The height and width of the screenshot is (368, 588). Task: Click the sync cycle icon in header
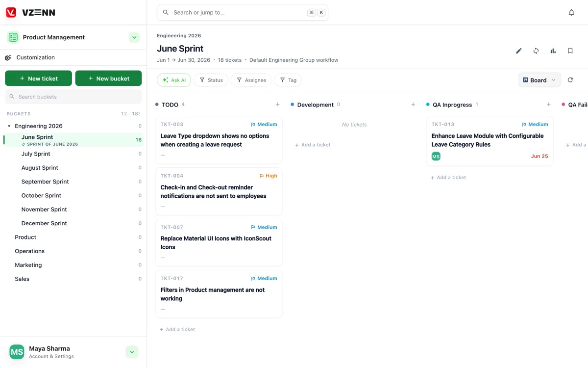click(x=536, y=51)
